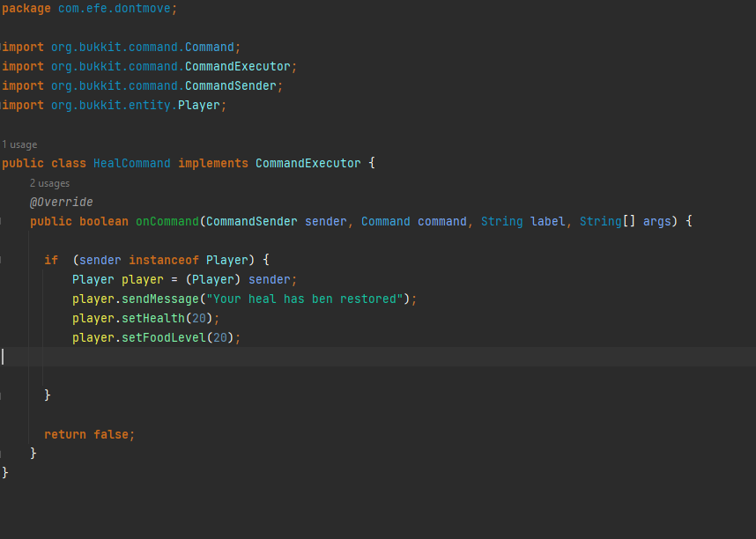Image resolution: width=756 pixels, height=539 pixels.
Task: Click the "args" parameter name
Action: click(656, 221)
